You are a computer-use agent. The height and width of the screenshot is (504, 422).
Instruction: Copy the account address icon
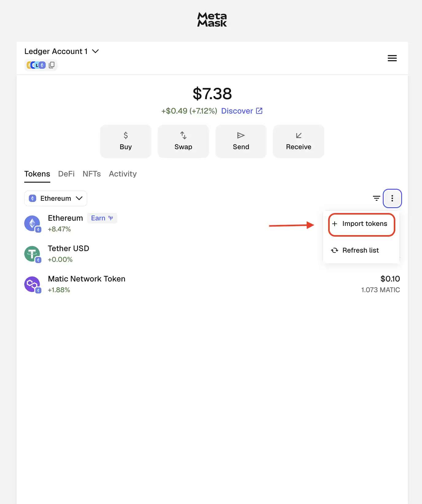(x=52, y=65)
